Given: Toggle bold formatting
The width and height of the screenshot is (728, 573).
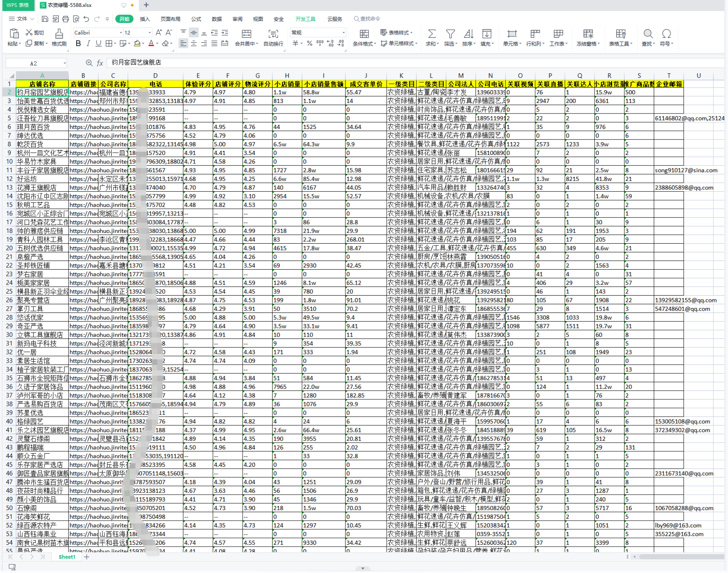Looking at the screenshot, I should tap(78, 44).
